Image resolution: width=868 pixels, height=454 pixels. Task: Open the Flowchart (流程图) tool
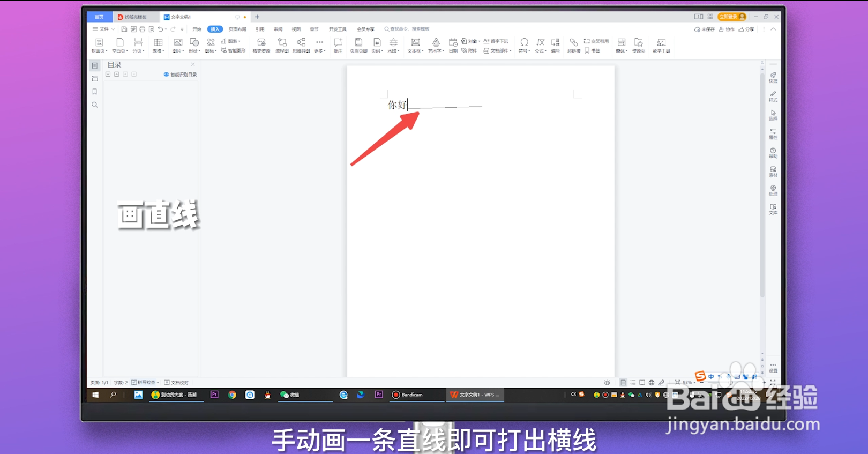[282, 46]
